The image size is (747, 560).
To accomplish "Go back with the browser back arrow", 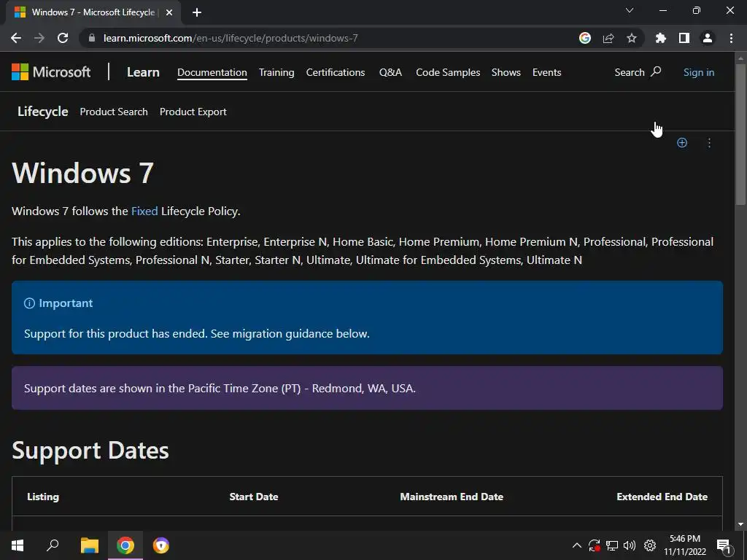I will point(16,38).
